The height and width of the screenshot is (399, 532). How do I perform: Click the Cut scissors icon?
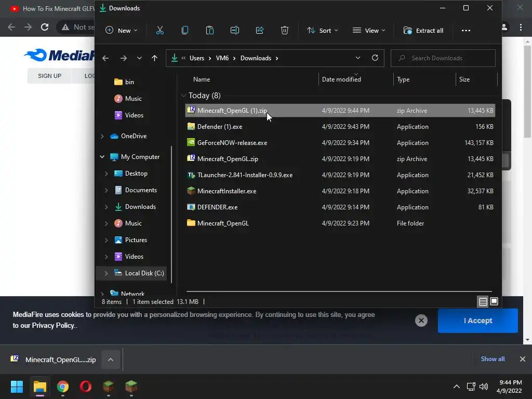[x=160, y=31]
